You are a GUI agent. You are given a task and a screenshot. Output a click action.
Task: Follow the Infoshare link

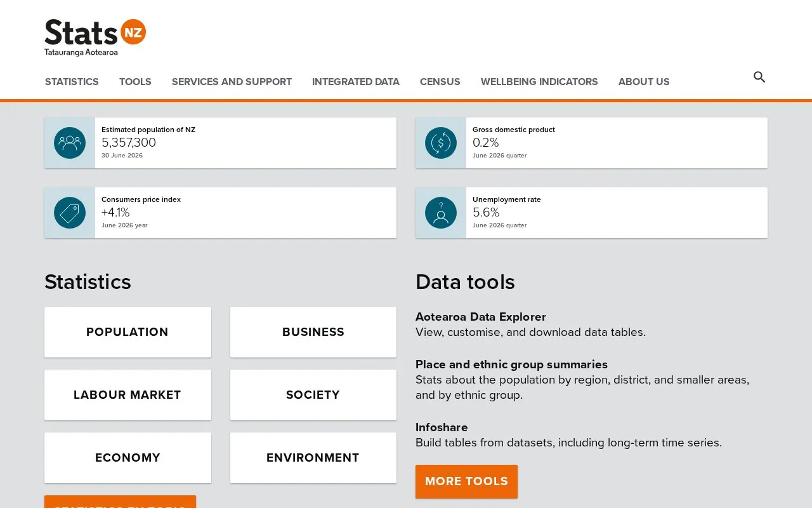pyautogui.click(x=442, y=427)
